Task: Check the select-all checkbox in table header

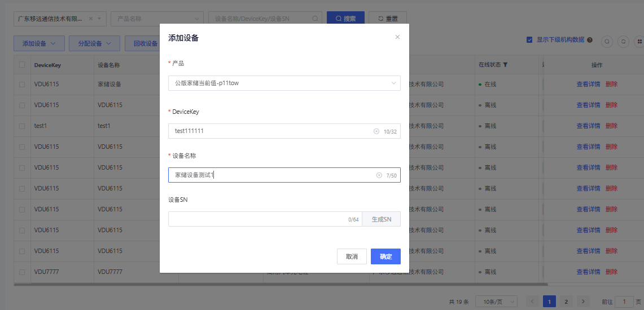Action: tap(22, 65)
